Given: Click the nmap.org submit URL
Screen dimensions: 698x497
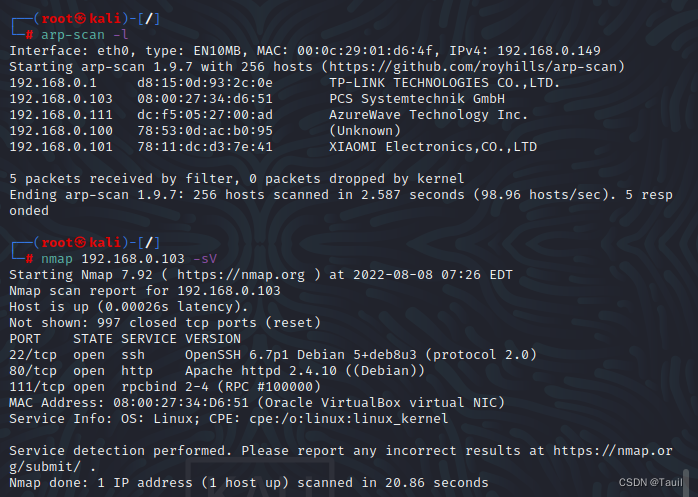Looking at the screenshot, I should (620, 451).
